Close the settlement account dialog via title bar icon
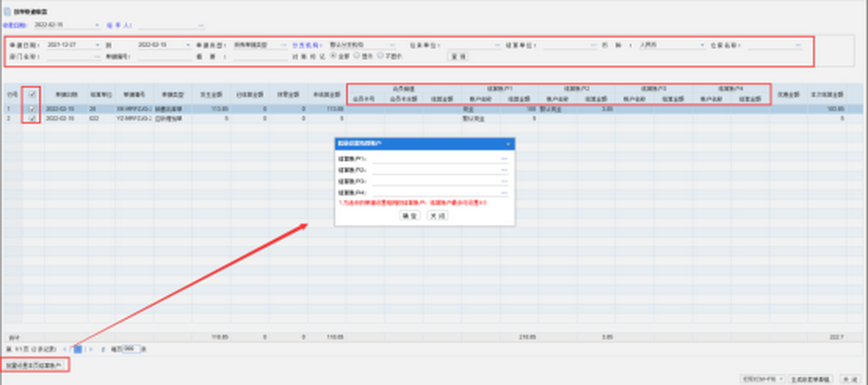868x385 pixels. [508, 142]
